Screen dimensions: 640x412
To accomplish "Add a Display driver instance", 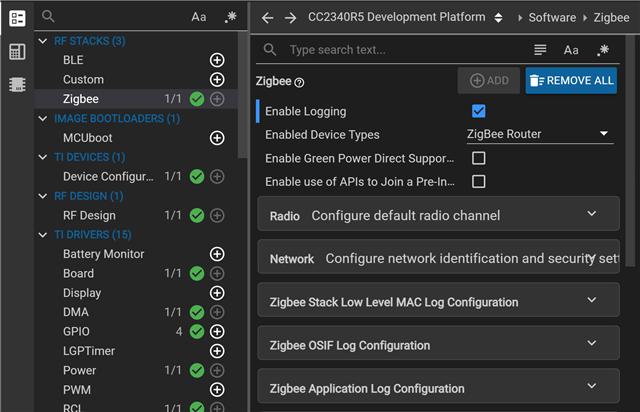I will click(217, 293).
